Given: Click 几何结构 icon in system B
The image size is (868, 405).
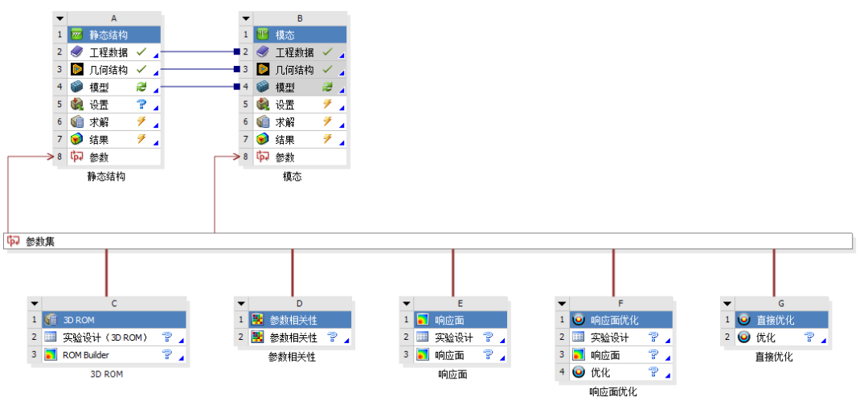Looking at the screenshot, I should pos(263,70).
